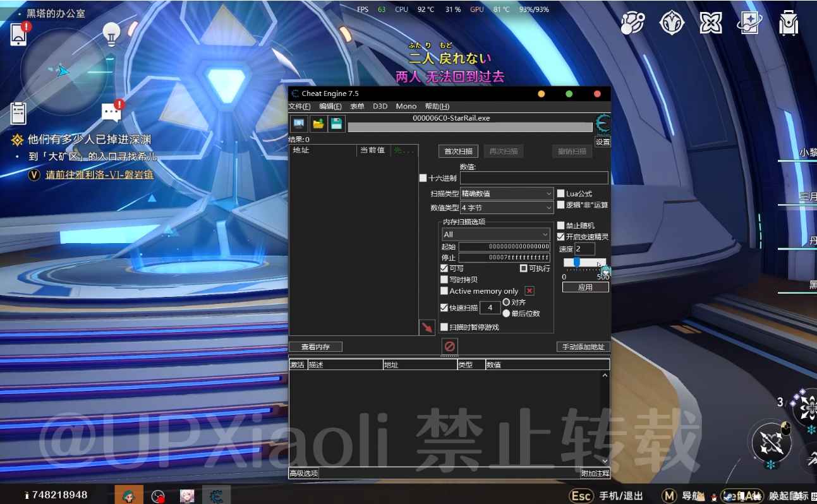
Task: Click the 高级选项 advanced options button
Action: [x=304, y=473]
